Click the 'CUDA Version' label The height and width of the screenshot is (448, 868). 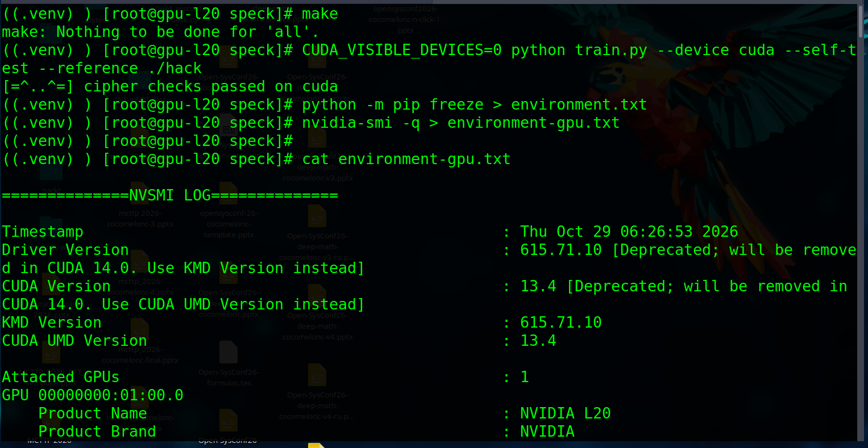(56, 286)
